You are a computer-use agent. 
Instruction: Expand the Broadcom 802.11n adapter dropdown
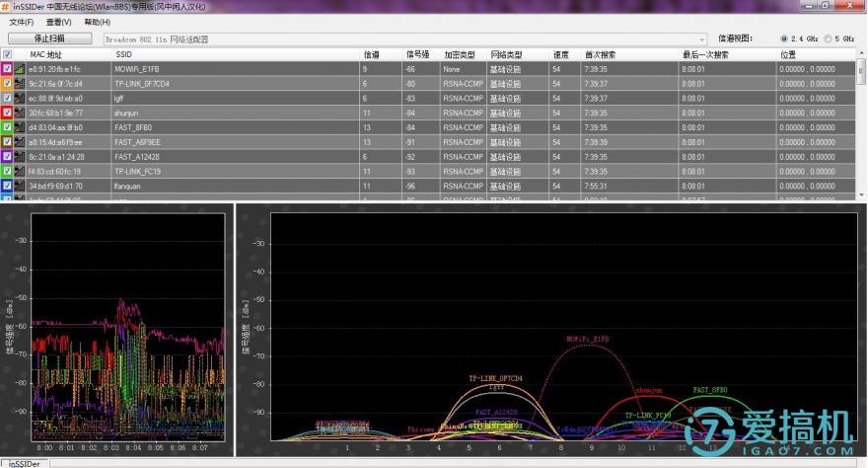click(702, 39)
